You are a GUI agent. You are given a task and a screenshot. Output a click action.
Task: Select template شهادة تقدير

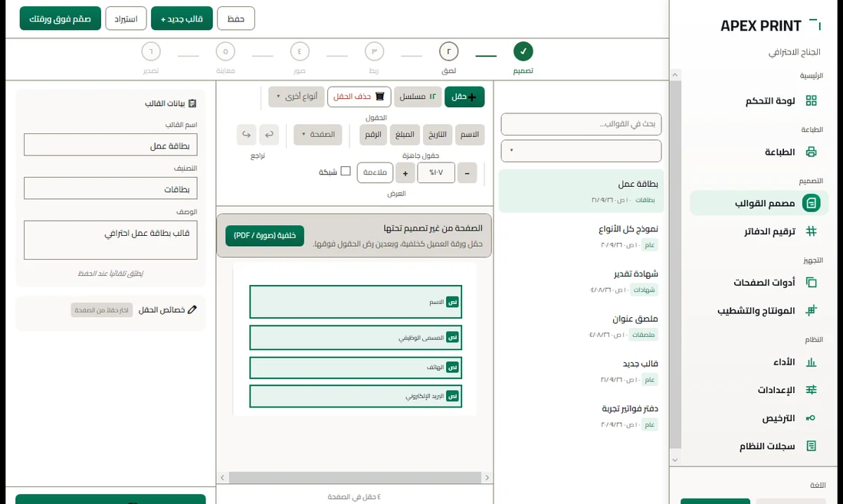(x=581, y=282)
